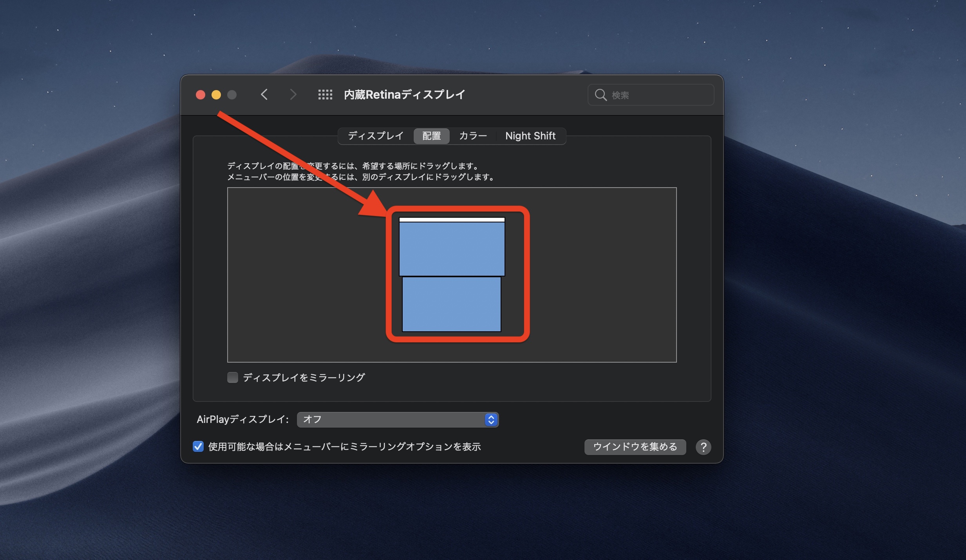This screenshot has height=560, width=966.
Task: Select the lower display rectangle
Action: click(452, 304)
